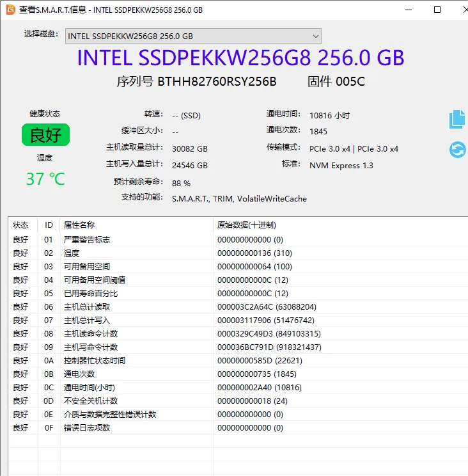Image resolution: width=468 pixels, height=476 pixels.
Task: Click the 88 % remaining life value
Action: (181, 184)
